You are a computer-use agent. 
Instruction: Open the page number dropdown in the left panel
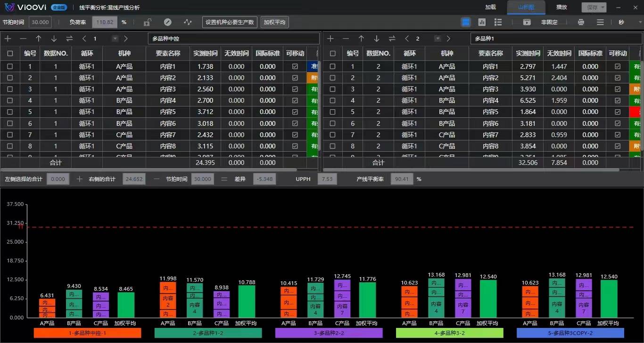(115, 39)
